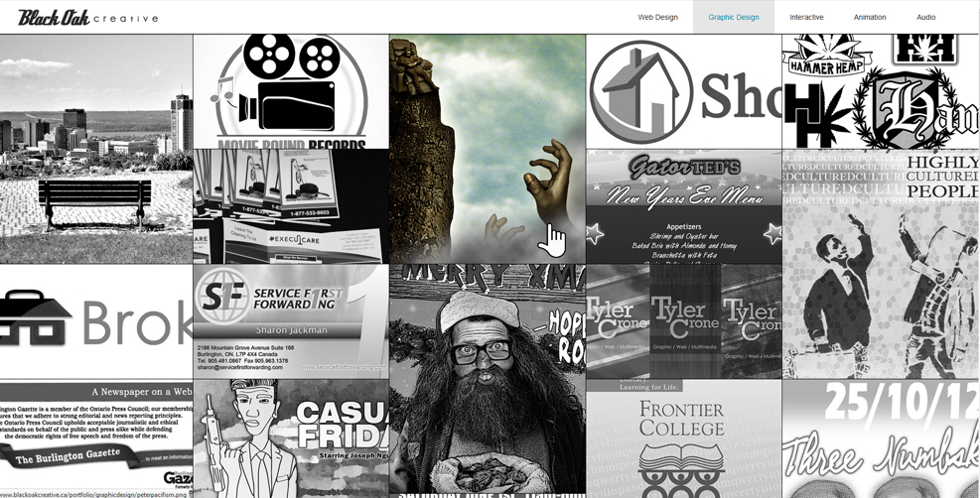Open the Casual Friday illustration
The height and width of the screenshot is (498, 980).
(291, 438)
